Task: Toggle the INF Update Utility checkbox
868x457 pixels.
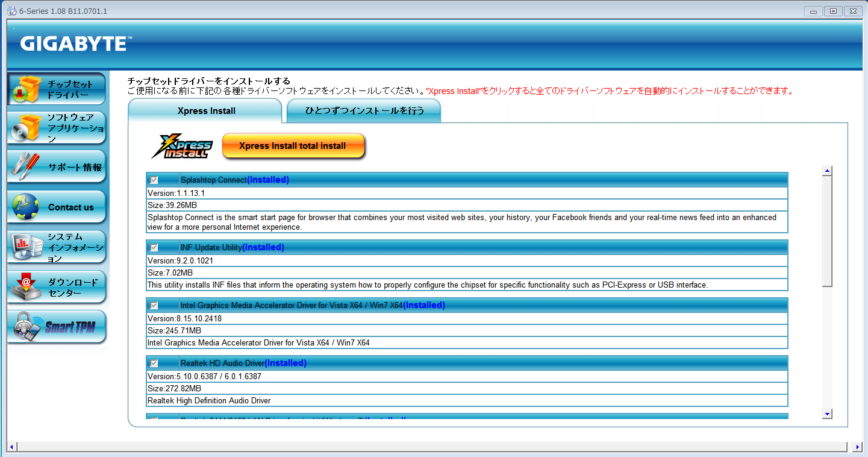Action: [x=154, y=247]
